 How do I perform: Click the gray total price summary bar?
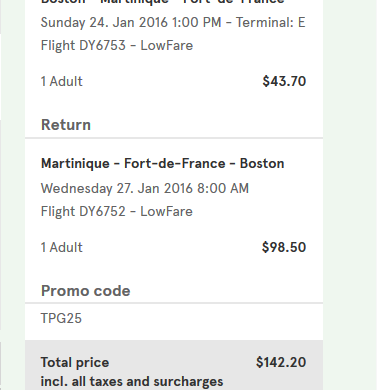pos(174,365)
